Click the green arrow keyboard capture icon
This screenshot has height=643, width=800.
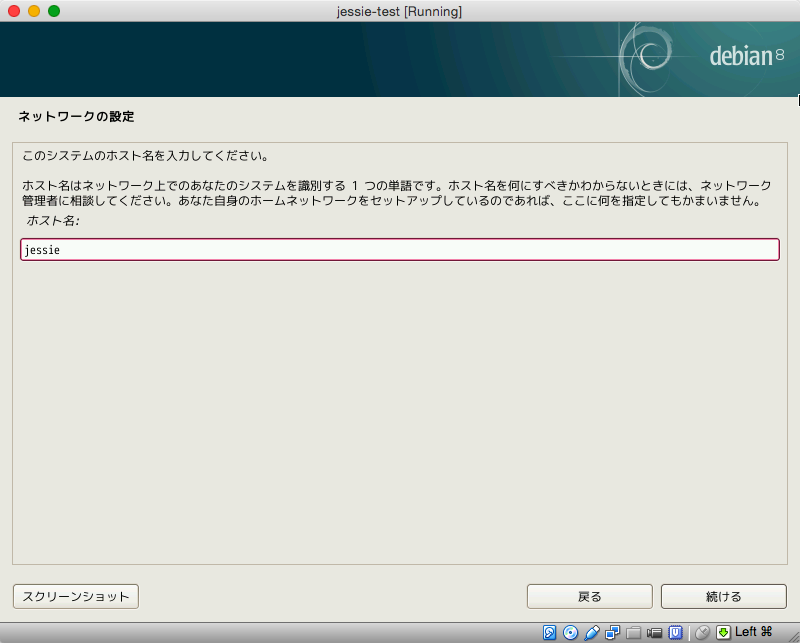(x=723, y=632)
